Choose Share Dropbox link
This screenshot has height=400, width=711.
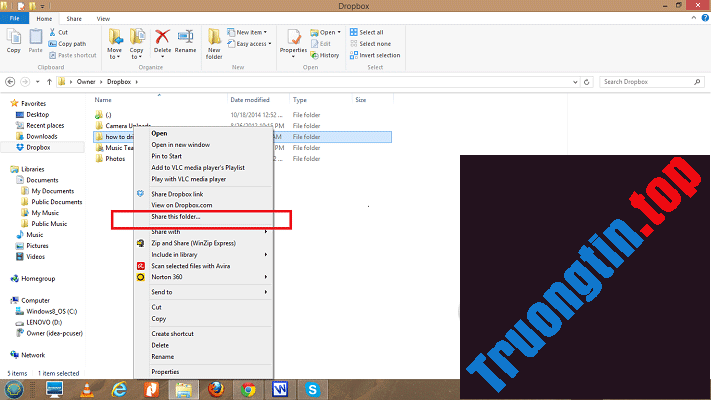[177, 194]
